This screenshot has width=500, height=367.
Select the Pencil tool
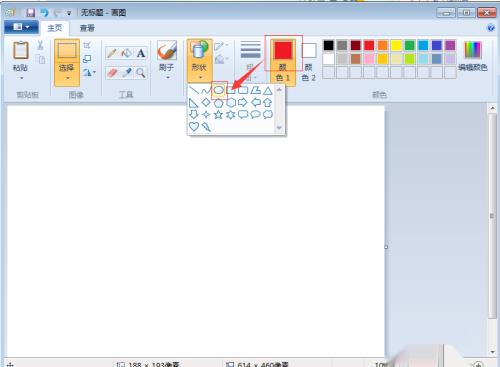112,53
